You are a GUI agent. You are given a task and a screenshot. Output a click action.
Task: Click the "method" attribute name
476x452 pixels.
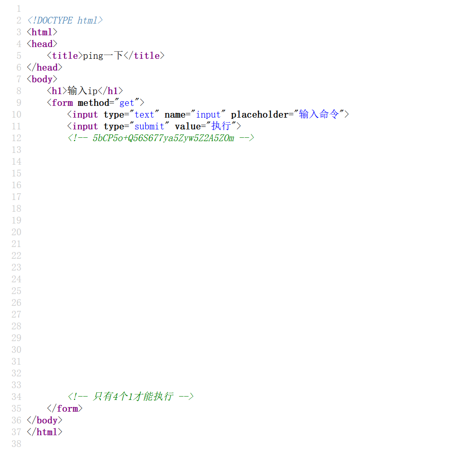[x=93, y=103]
